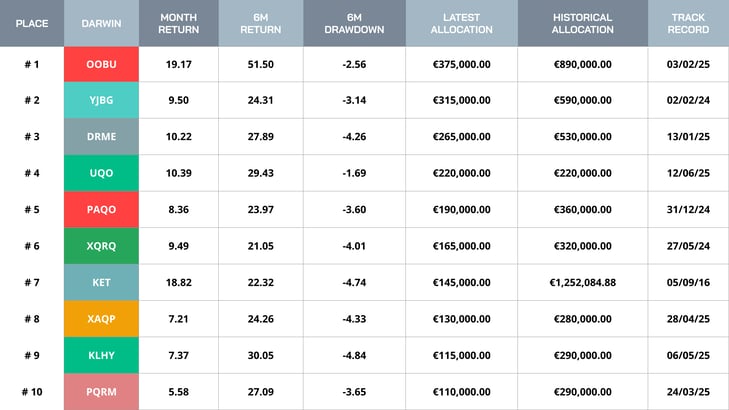
Task: Select the Darwin column header
Action: coord(101,23)
